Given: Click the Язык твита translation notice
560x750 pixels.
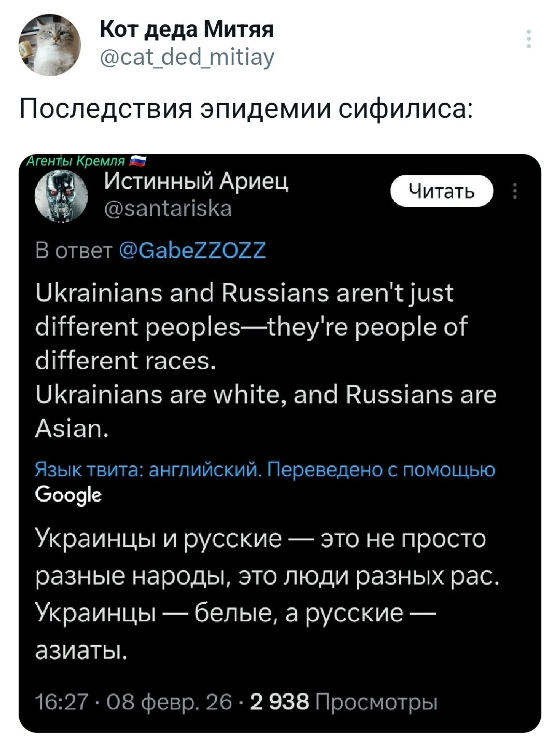Looking at the screenshot, I should pyautogui.click(x=265, y=470).
